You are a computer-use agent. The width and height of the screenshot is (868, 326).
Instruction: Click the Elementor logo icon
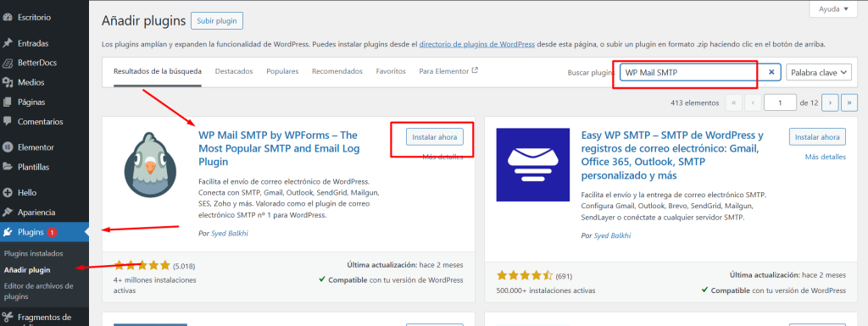(8, 147)
